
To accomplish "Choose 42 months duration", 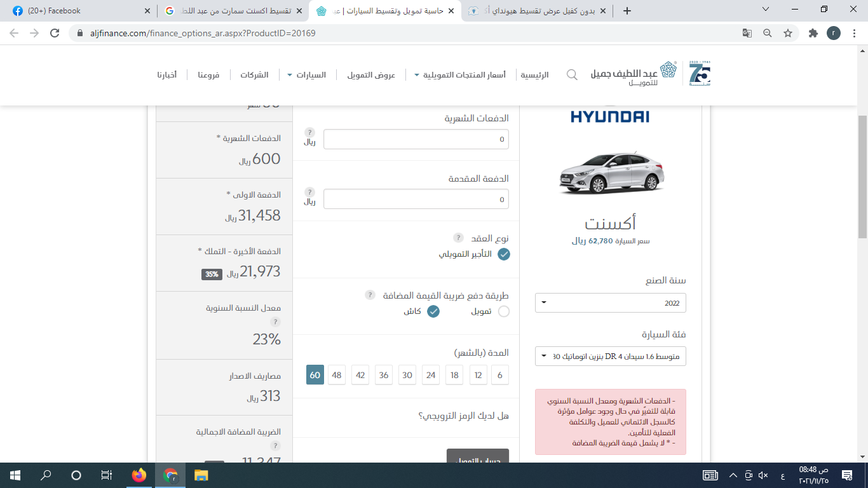I will point(360,375).
